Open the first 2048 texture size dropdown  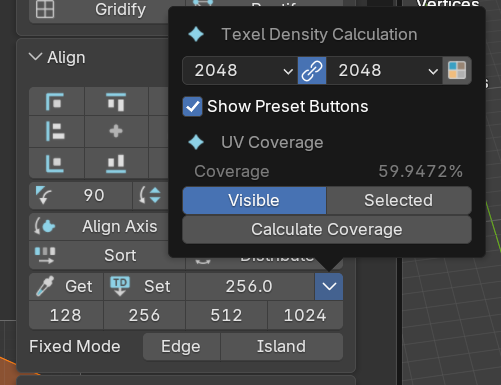click(240, 70)
